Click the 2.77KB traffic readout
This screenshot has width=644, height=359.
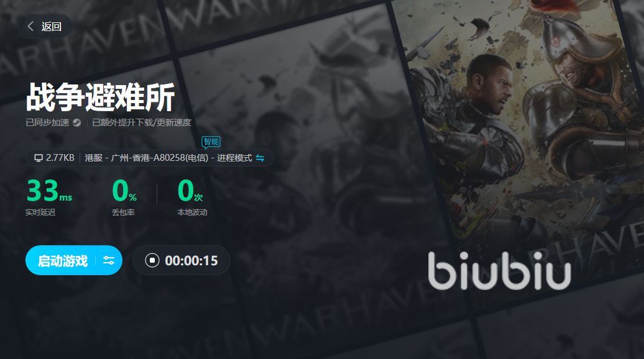click(x=60, y=158)
